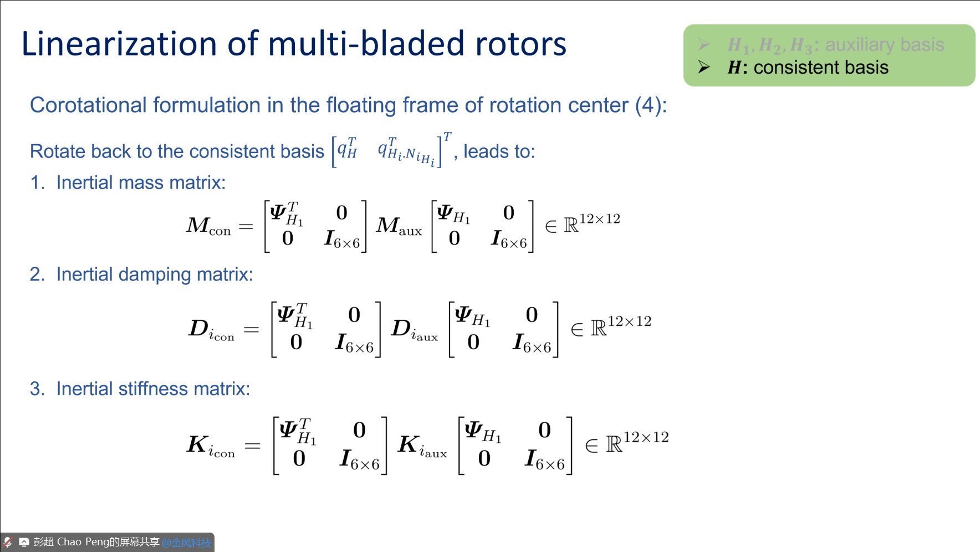The height and width of the screenshot is (552, 980).
Task: Click the 'Rotate back to the consistent basis' text
Action: 177,151
